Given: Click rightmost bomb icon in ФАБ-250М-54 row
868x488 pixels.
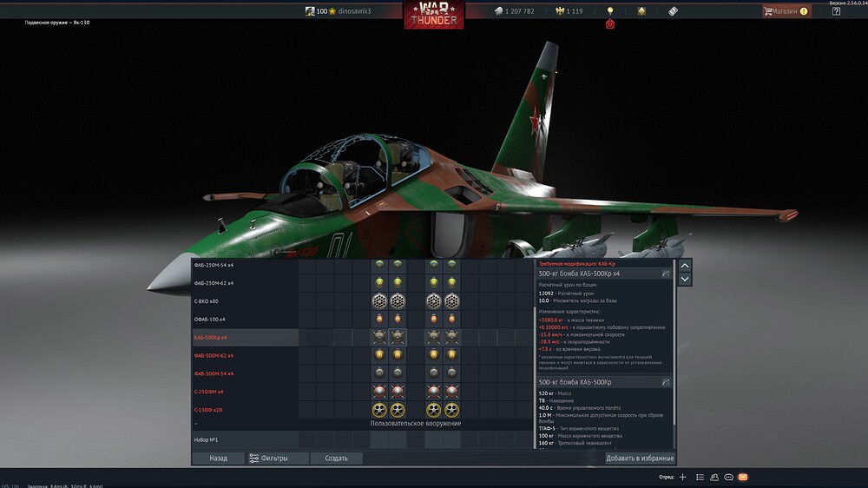Looking at the screenshot, I should pos(451,266).
